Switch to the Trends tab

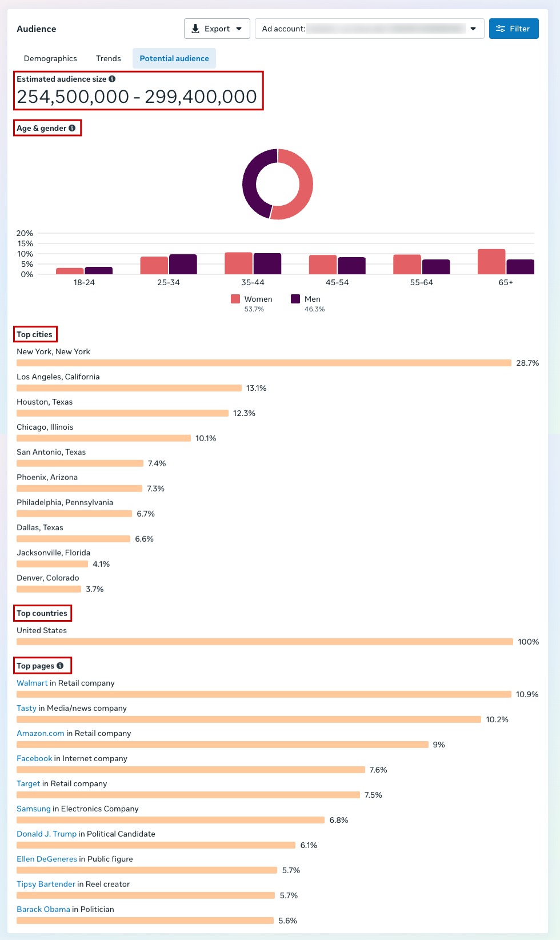click(109, 58)
